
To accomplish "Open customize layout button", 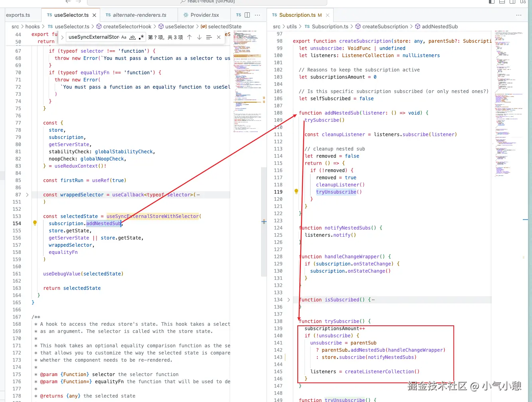I will 523,2.
